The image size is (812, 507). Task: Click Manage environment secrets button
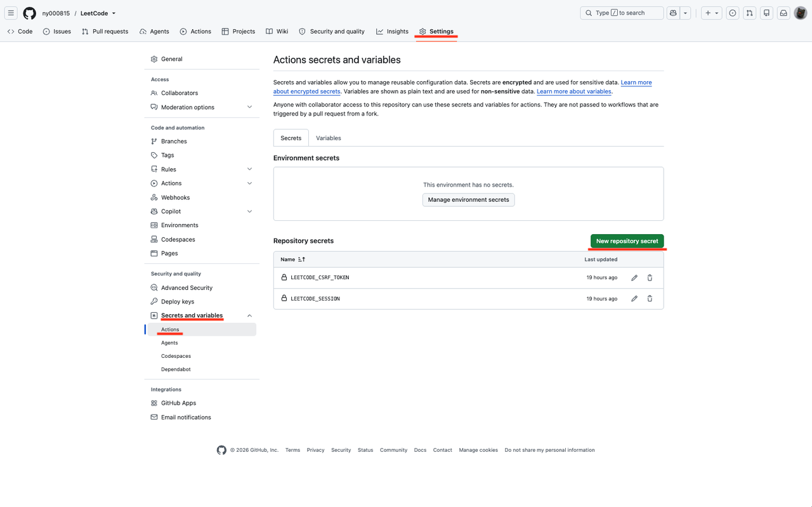click(x=468, y=200)
